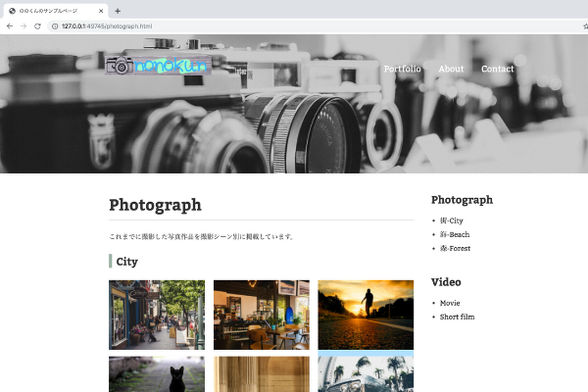Click the sidebar Video heading

(446, 282)
